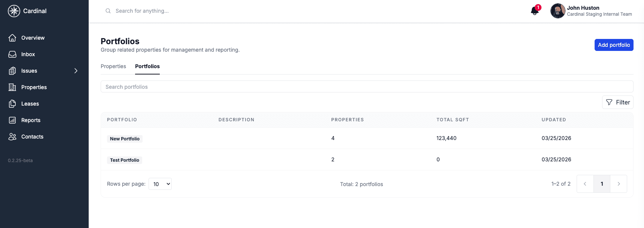Image resolution: width=644 pixels, height=228 pixels.
Task: Open Properties in the sidebar
Action: [x=34, y=87]
